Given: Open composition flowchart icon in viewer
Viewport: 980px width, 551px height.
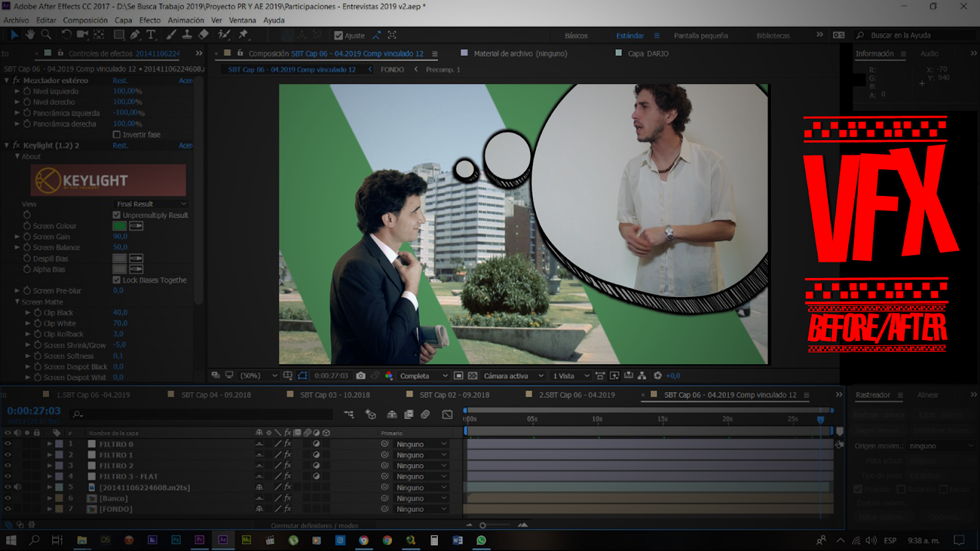Looking at the screenshot, I should [642, 375].
